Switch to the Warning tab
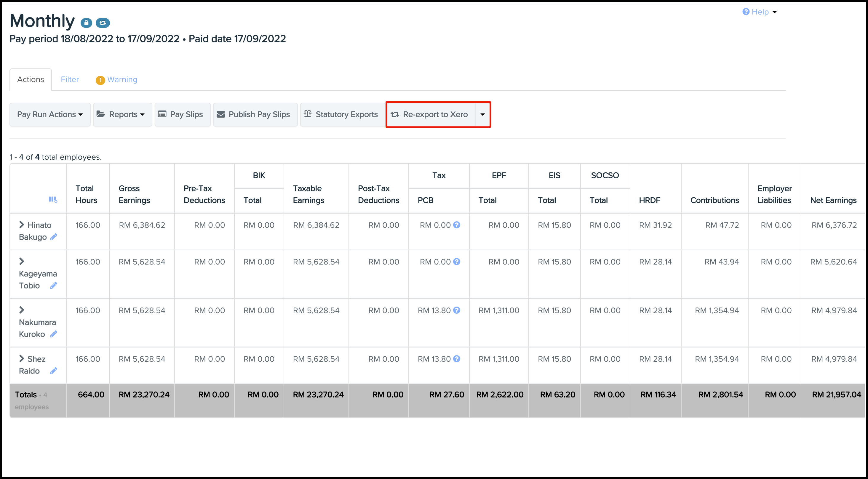 click(x=122, y=79)
